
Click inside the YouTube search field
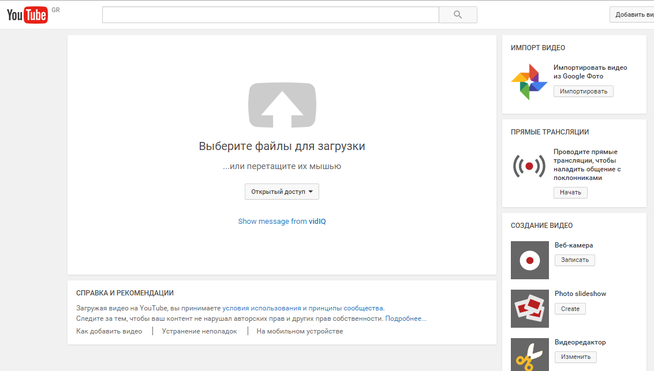click(270, 15)
